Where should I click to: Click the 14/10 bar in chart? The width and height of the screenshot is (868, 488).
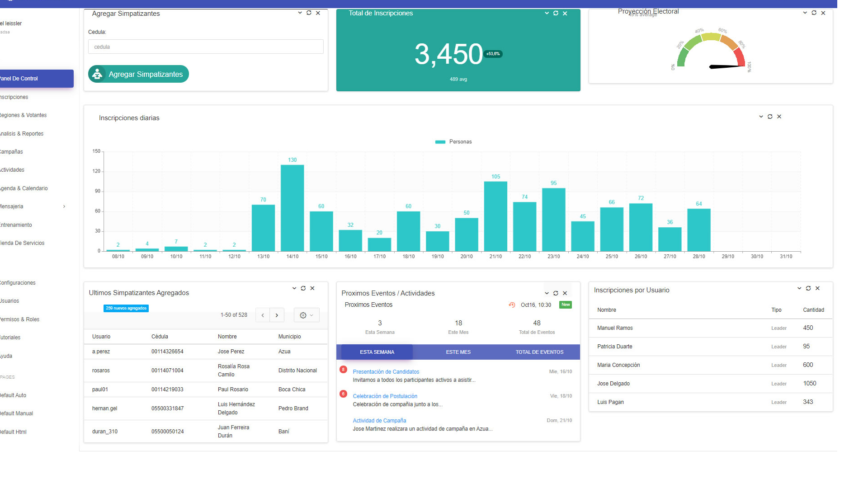[292, 208]
